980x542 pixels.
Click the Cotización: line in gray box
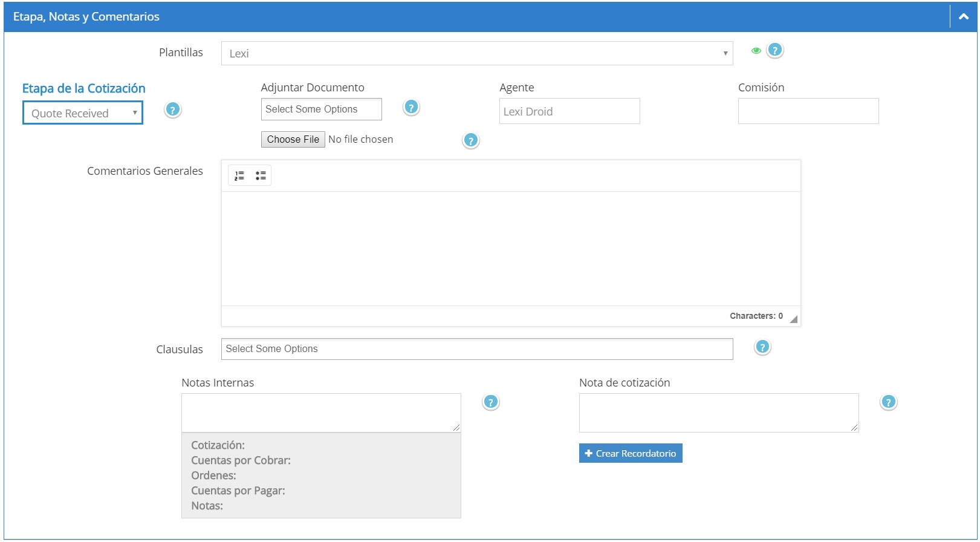coord(218,445)
